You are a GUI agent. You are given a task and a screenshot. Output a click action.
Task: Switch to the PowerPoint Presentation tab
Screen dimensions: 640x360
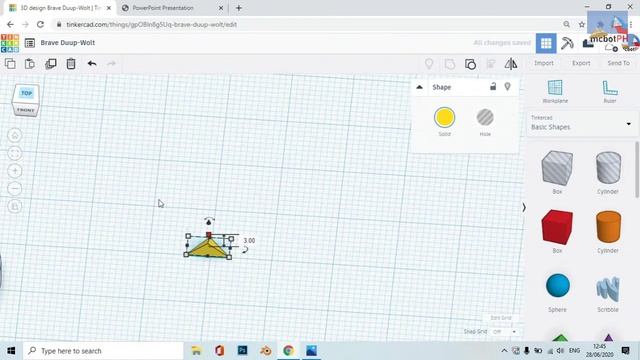click(173, 8)
